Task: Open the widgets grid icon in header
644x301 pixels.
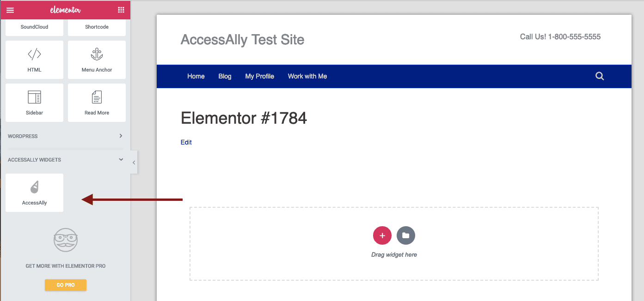Action: pos(121,10)
